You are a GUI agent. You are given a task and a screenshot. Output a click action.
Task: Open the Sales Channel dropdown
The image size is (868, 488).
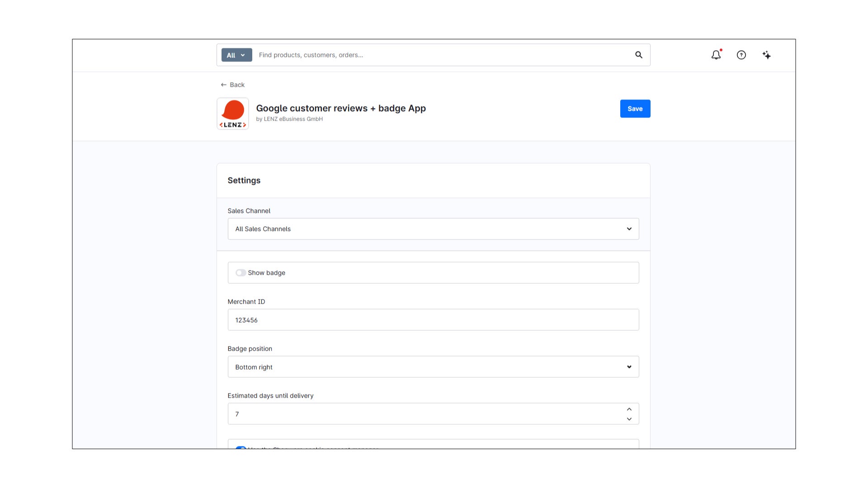[433, 229]
